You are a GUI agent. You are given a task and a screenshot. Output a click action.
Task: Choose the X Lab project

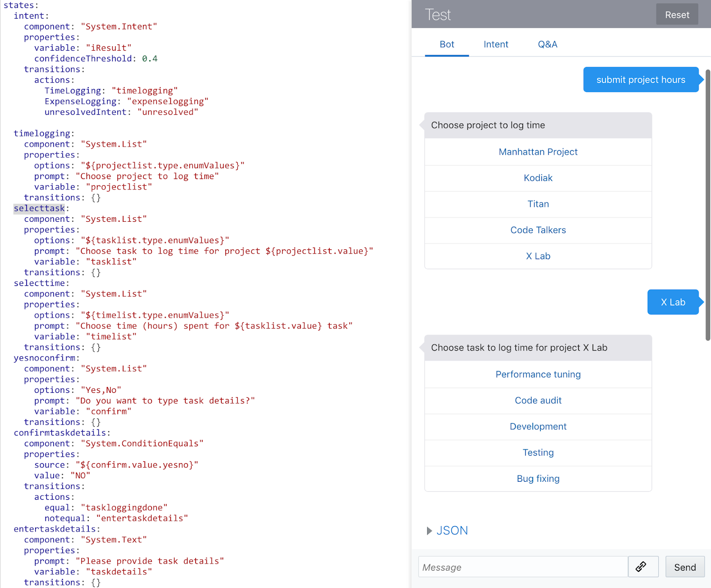click(x=538, y=256)
